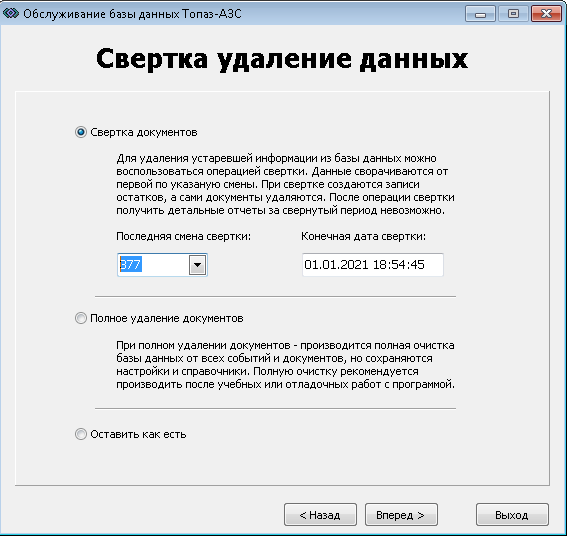Click the window title 'Обслуживание базы данных Топаз-АЗС'

(132, 14)
